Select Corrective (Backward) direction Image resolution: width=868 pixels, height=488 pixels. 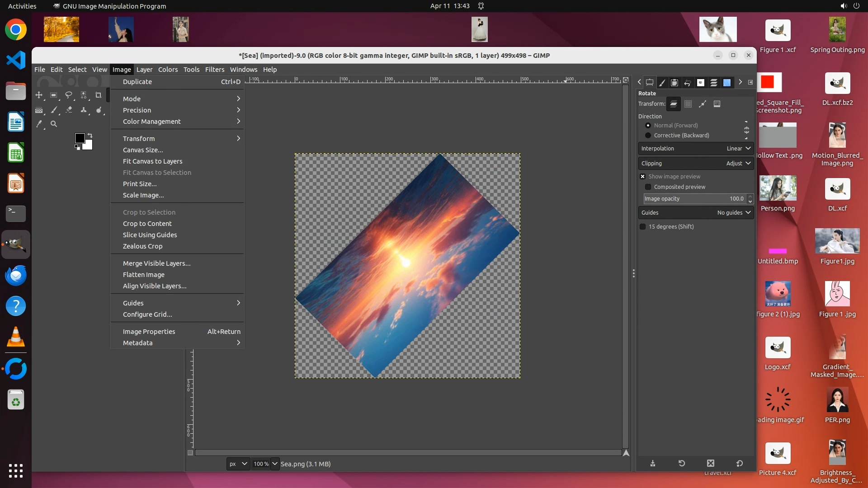click(648, 136)
